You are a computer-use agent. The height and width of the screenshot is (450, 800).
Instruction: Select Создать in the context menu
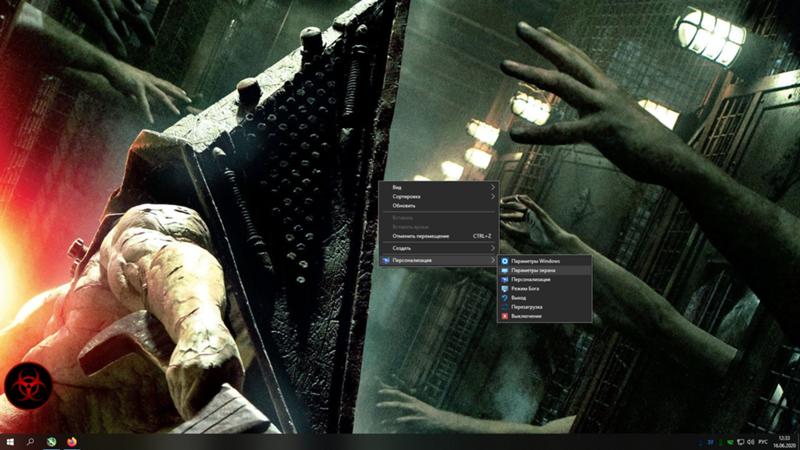click(439, 248)
